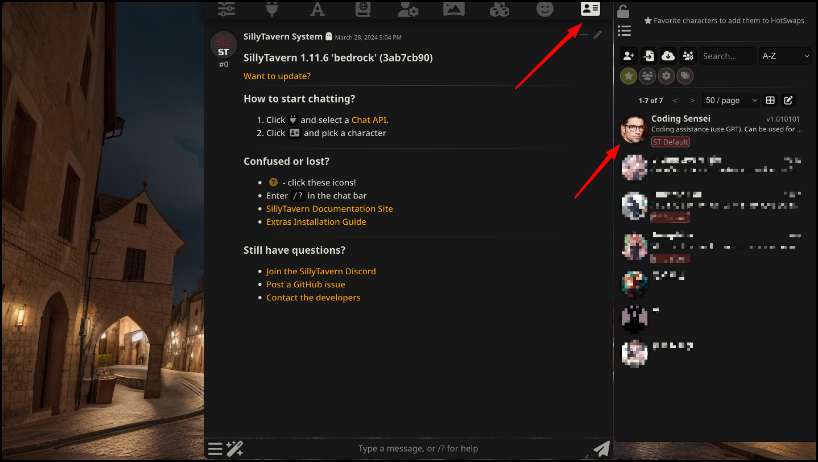
Task: Toggle the character panel lock icon
Action: pos(623,11)
